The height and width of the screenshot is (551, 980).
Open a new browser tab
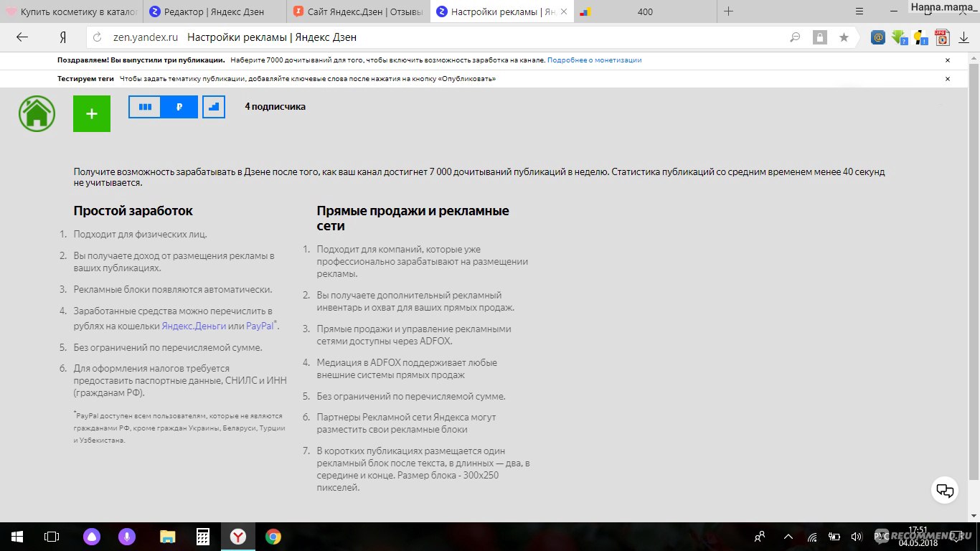[x=729, y=11]
